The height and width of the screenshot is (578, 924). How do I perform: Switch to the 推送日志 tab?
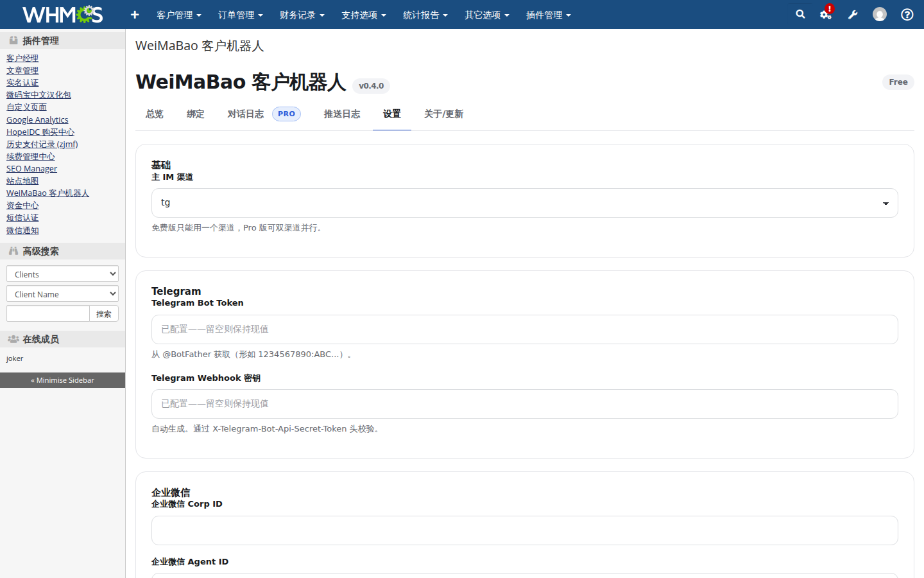point(342,114)
